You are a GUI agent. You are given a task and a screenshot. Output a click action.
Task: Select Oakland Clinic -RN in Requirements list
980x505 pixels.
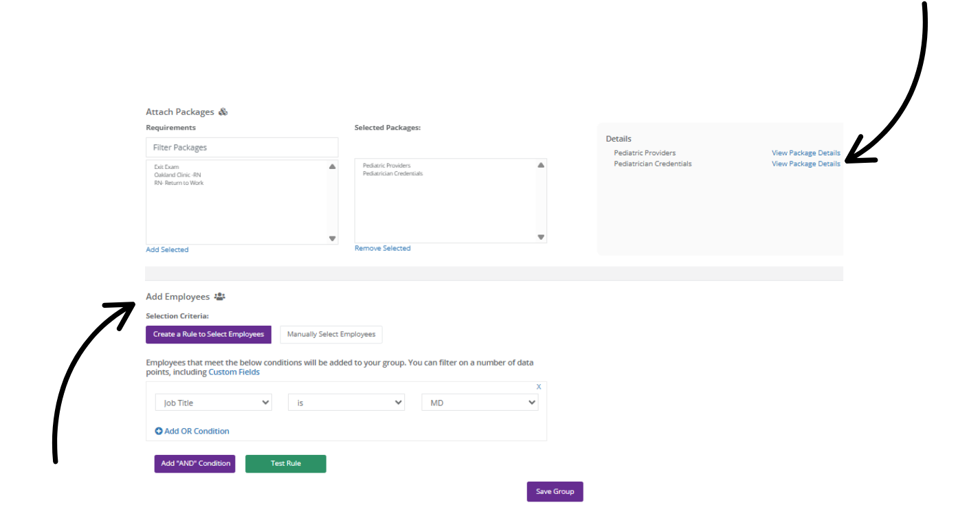178,175
